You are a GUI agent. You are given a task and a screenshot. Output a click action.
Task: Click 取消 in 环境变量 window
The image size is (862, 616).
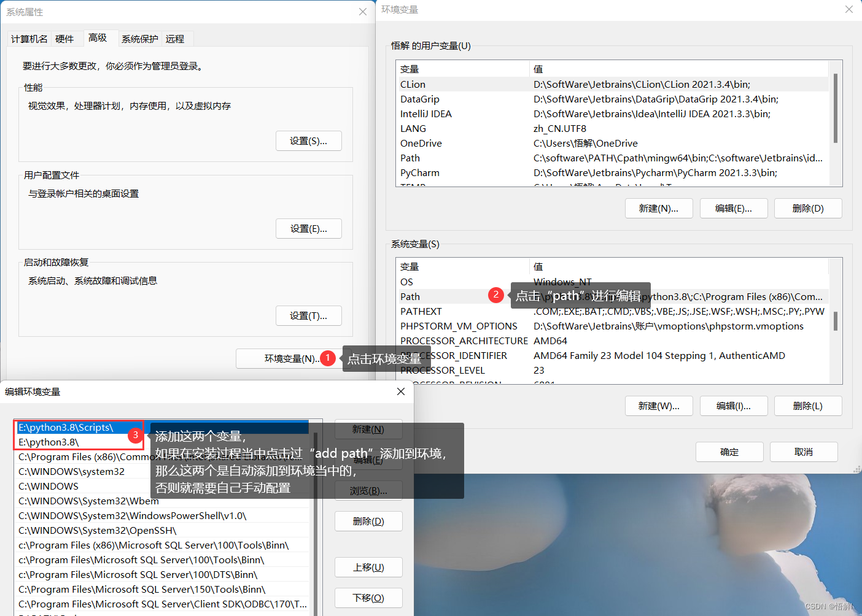click(804, 452)
